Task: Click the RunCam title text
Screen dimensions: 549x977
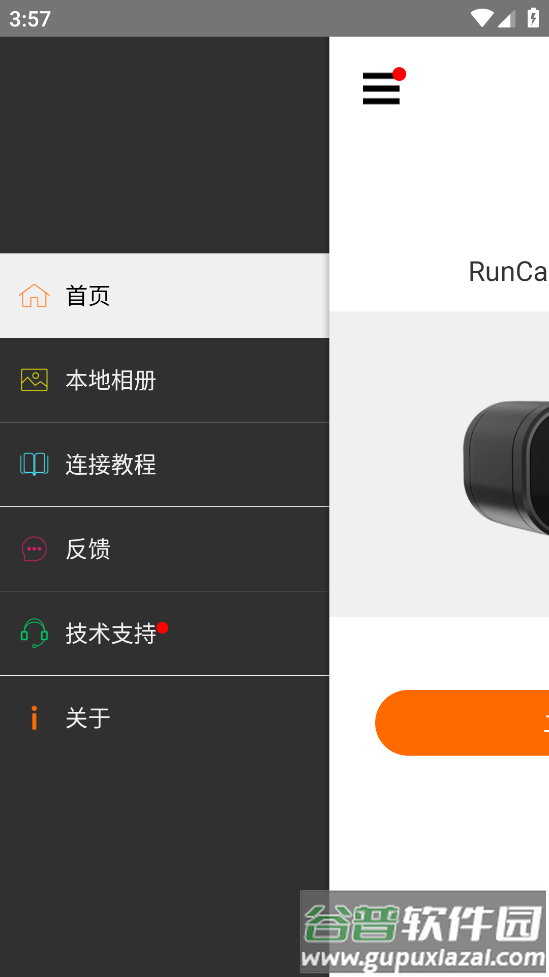Action: click(508, 272)
